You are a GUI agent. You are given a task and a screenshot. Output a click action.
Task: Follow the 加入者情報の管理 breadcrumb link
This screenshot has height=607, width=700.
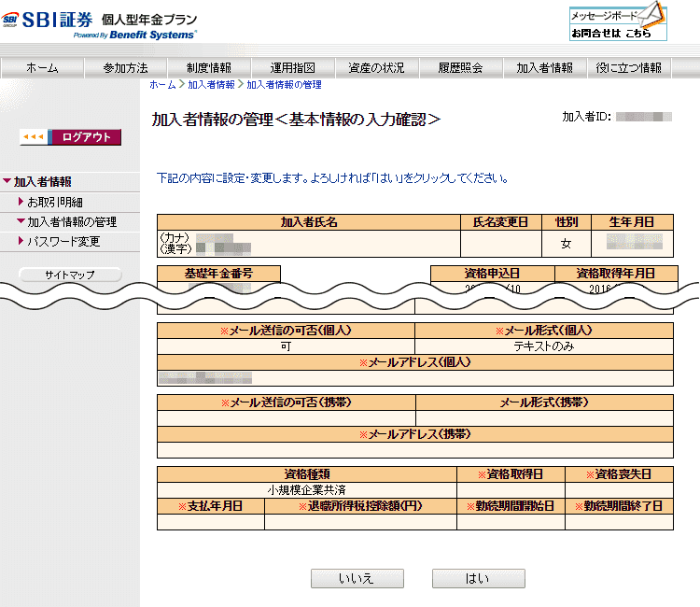pyautogui.click(x=284, y=84)
